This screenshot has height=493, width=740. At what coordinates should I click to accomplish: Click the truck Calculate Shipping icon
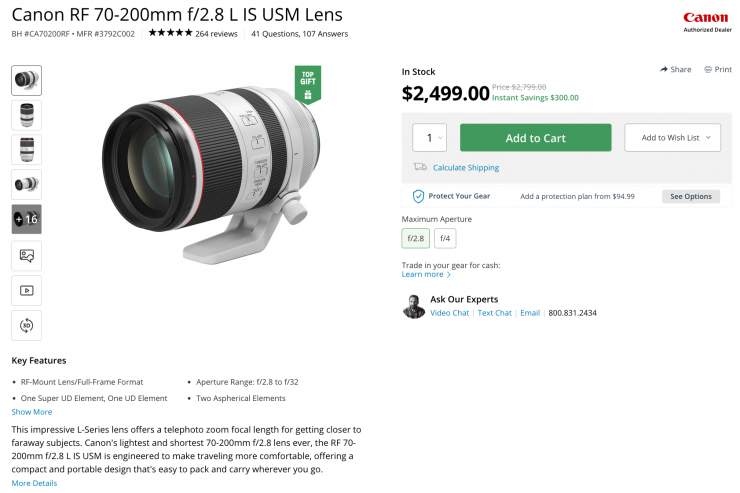(x=421, y=167)
